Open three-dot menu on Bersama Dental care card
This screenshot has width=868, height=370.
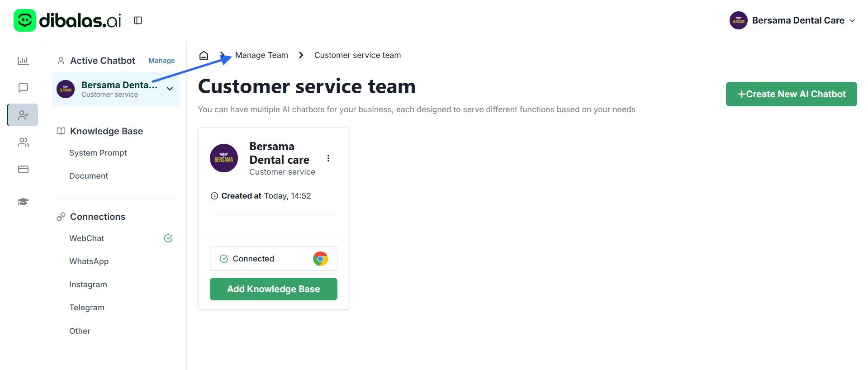pyautogui.click(x=328, y=158)
